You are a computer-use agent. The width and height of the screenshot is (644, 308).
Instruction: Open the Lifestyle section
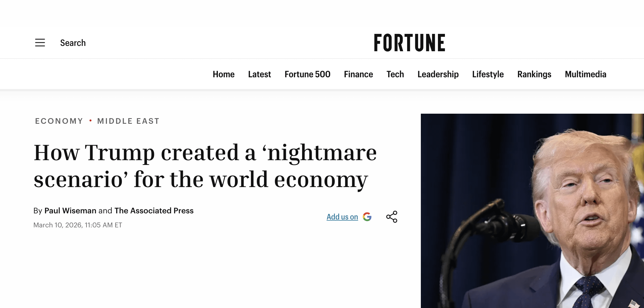(x=488, y=74)
